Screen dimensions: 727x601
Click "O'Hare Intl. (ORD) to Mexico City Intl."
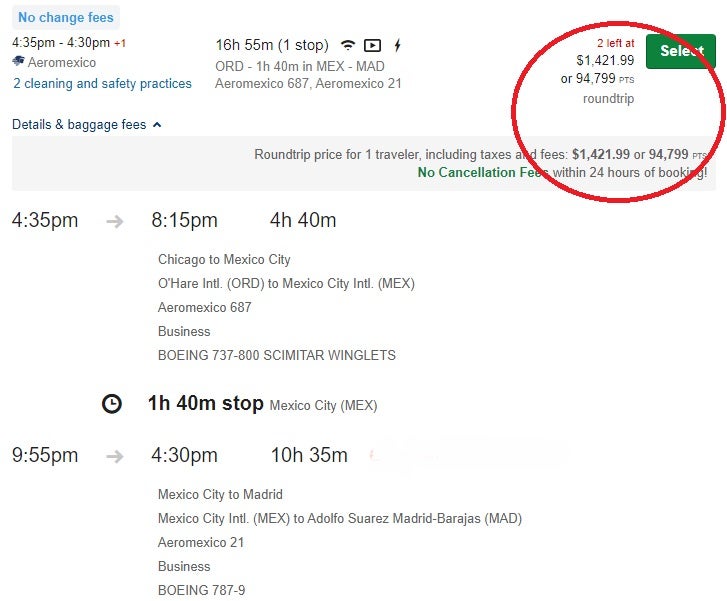(286, 283)
